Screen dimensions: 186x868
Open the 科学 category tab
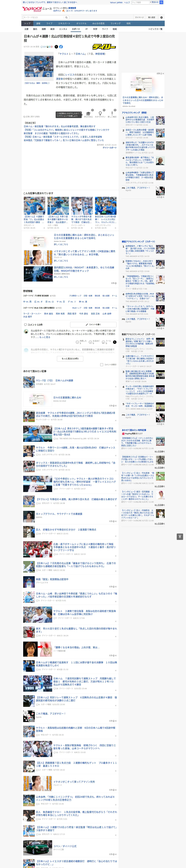click(95, 29)
